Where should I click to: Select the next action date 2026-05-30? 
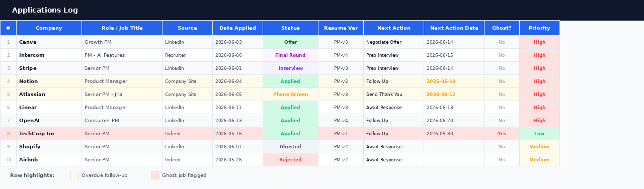454,134
